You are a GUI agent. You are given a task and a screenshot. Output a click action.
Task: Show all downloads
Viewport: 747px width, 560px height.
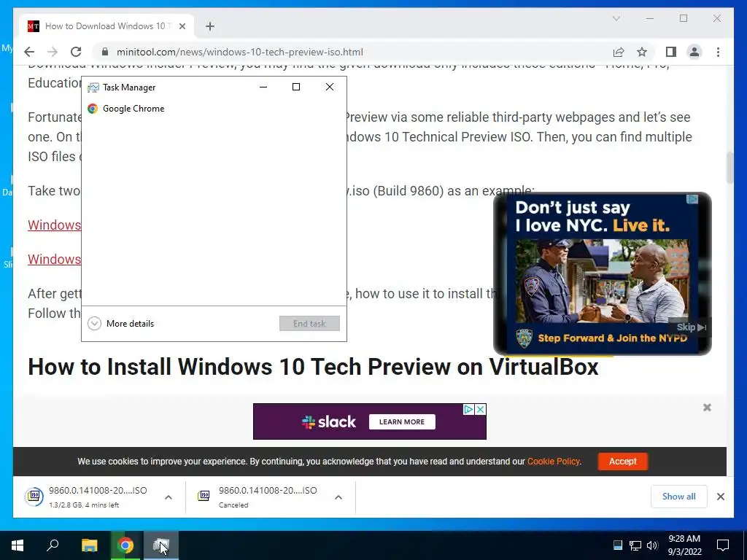point(678,497)
